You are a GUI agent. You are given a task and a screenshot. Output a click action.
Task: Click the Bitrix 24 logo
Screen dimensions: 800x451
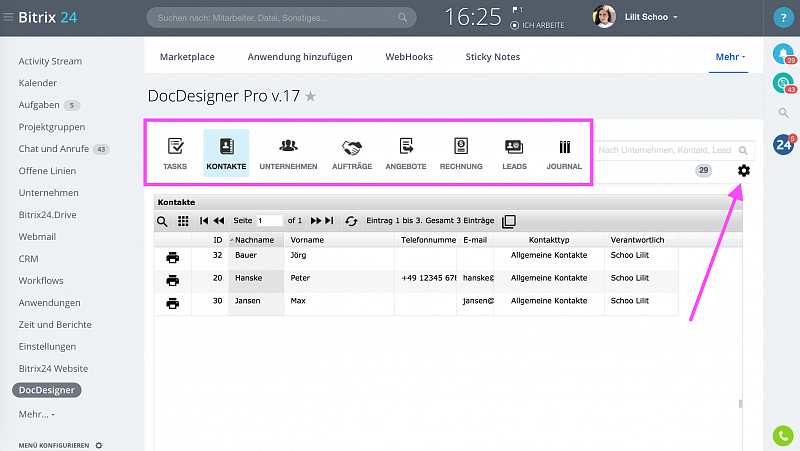47,17
